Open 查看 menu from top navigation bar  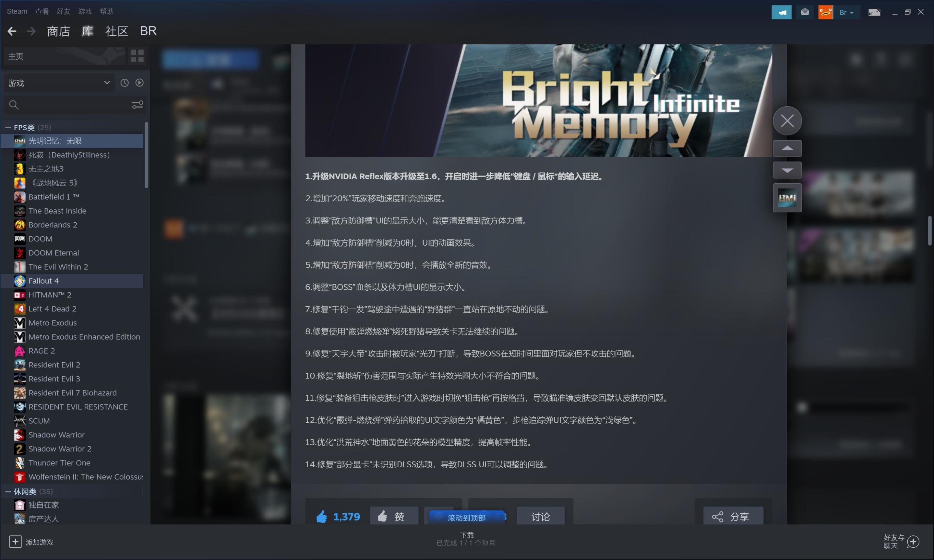point(42,11)
